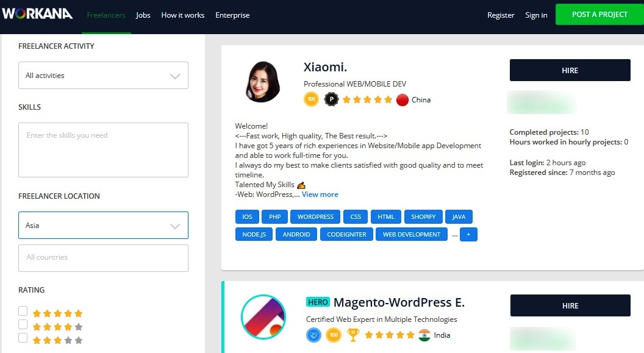
Task: Click Xiaomi's gold 100 badge icon
Action: click(x=311, y=99)
